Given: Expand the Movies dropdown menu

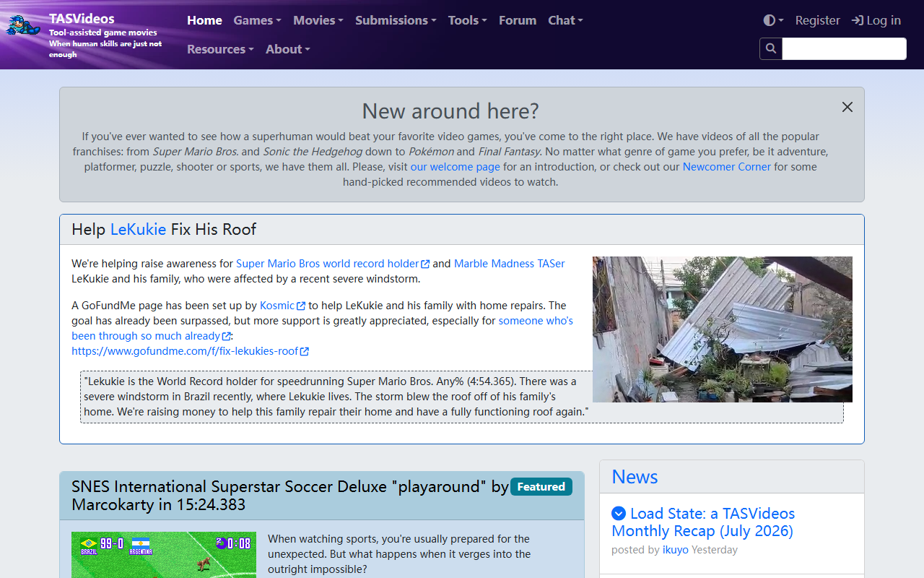Looking at the screenshot, I should coord(318,20).
